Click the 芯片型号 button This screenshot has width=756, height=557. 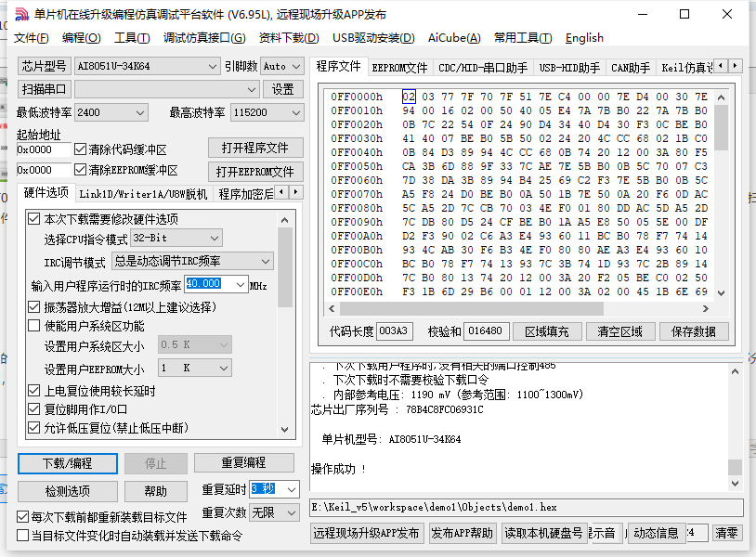pos(45,66)
